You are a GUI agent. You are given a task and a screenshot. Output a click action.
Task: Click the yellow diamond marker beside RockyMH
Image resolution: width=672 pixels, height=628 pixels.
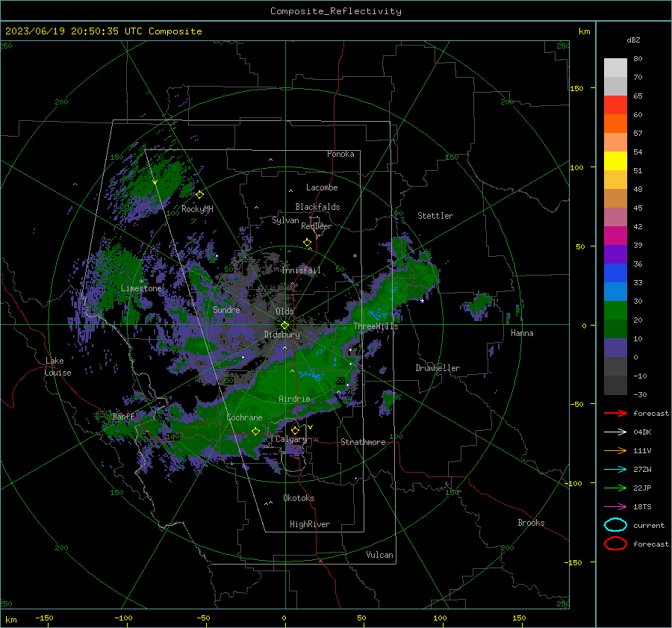point(199,195)
